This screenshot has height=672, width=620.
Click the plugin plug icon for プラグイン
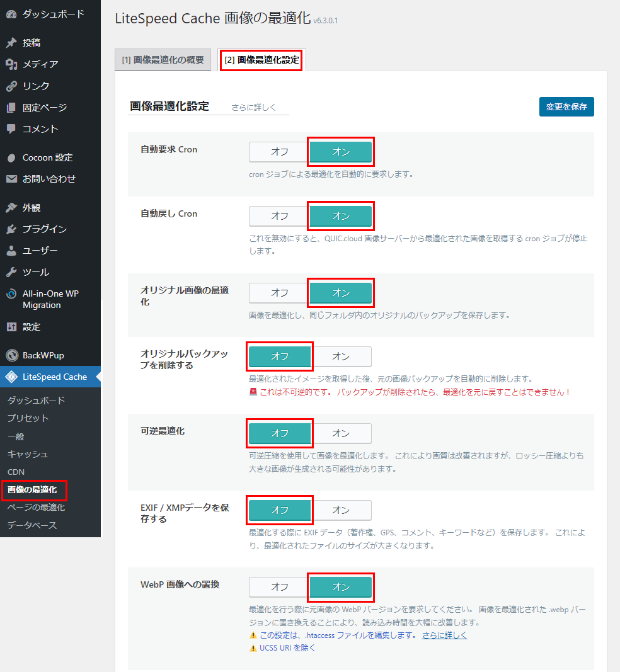click(x=11, y=229)
